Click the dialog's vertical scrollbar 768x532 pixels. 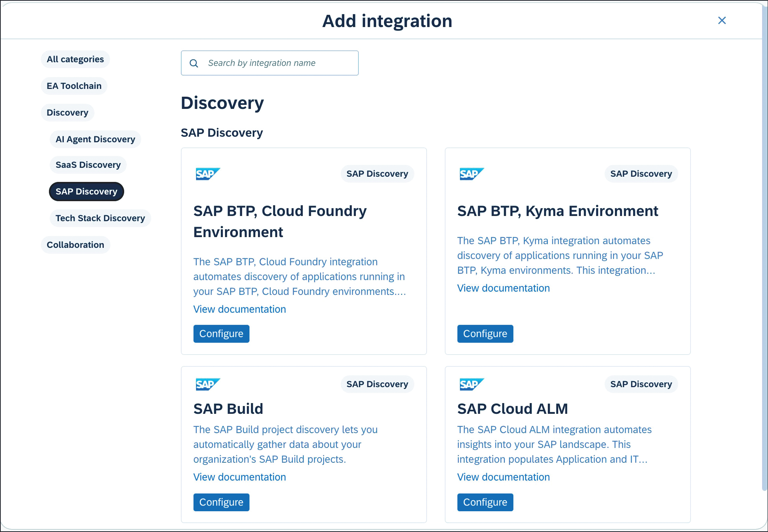coord(765,248)
